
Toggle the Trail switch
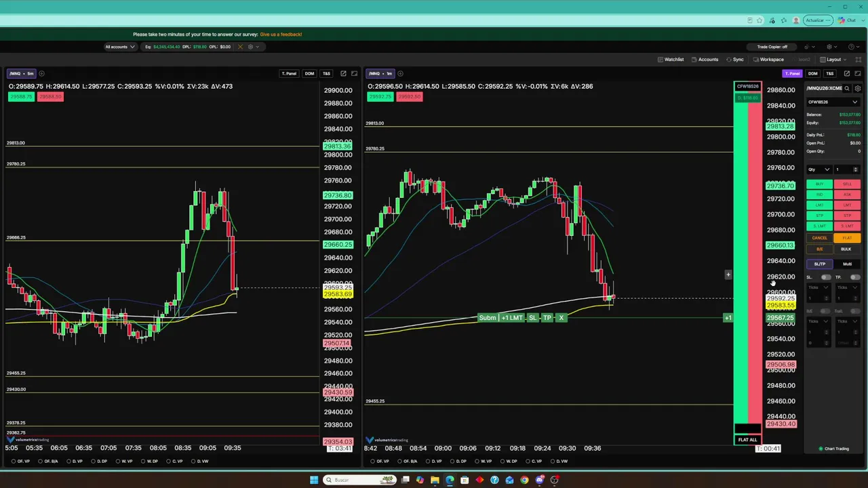(x=855, y=311)
